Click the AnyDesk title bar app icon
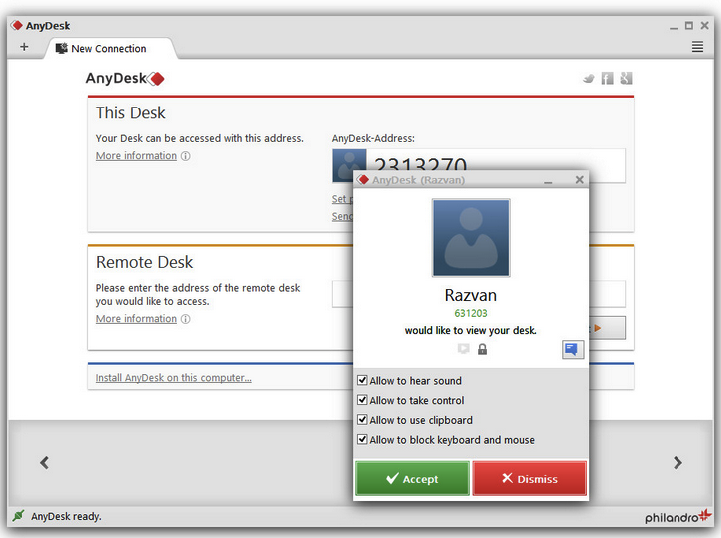Image resolution: width=721 pixels, height=538 pixels. pyautogui.click(x=17, y=25)
